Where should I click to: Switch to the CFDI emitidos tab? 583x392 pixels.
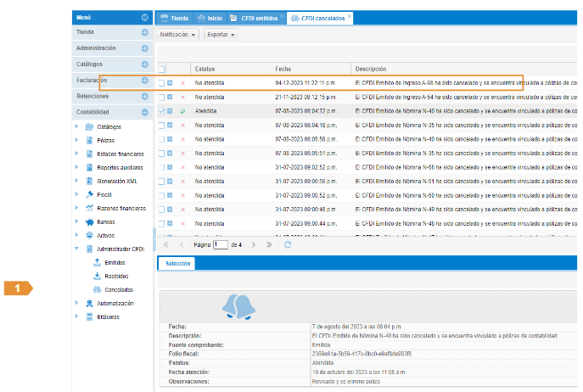click(255, 17)
